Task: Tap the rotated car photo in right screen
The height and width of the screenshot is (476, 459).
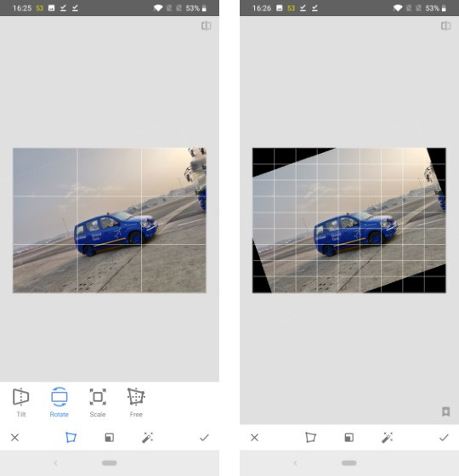Action: [349, 220]
